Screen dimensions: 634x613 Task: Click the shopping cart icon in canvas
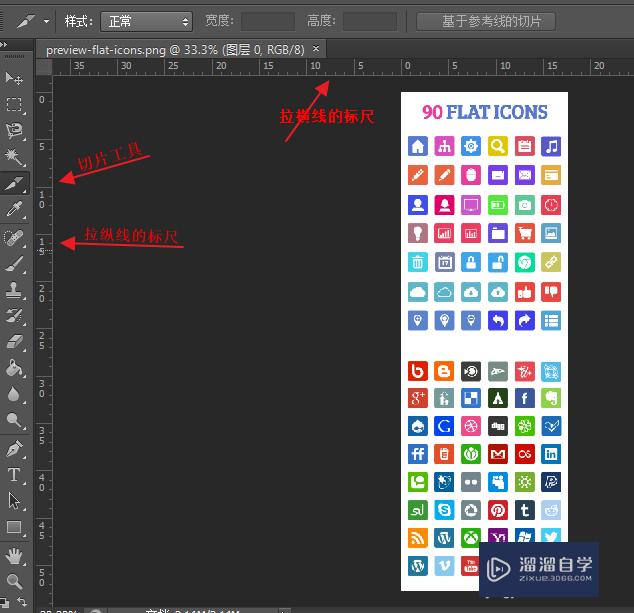click(x=524, y=233)
